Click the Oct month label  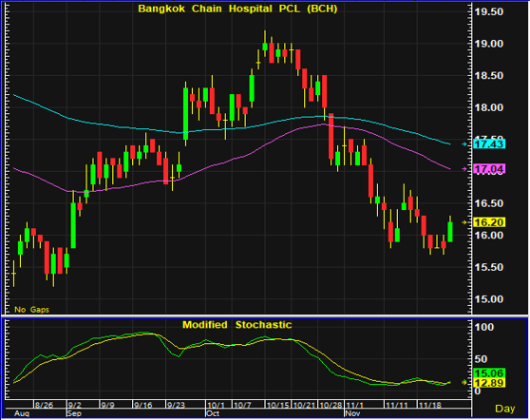[x=213, y=413]
